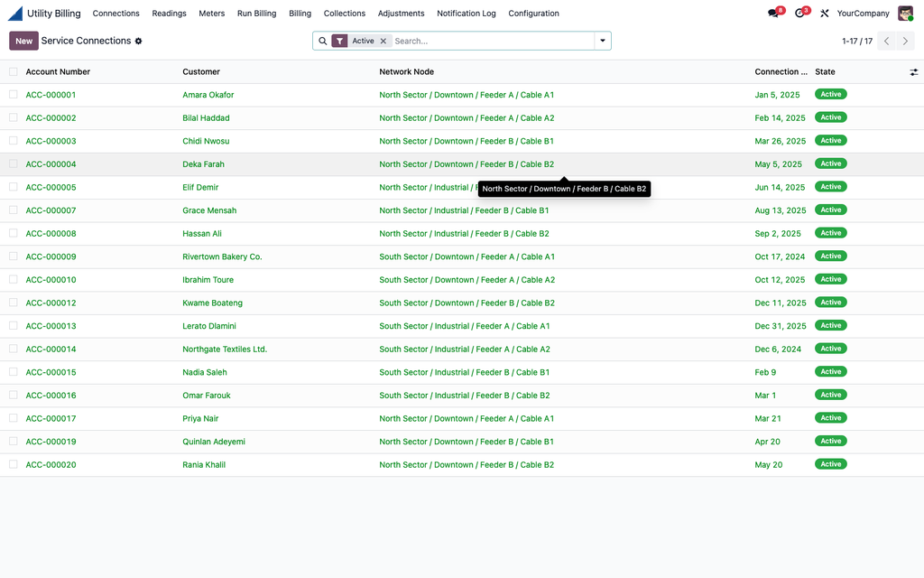The height and width of the screenshot is (578, 924).
Task: Remove the Active filter facet
Action: click(383, 41)
